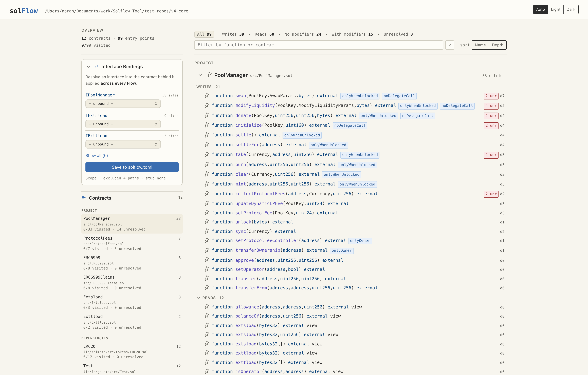Pin the initialize function entry
This screenshot has width=588, height=375.
[x=207, y=125]
